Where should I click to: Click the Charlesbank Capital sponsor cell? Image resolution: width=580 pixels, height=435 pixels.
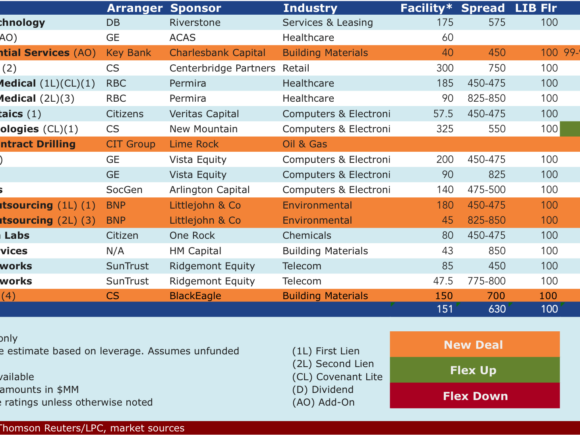coord(218,53)
